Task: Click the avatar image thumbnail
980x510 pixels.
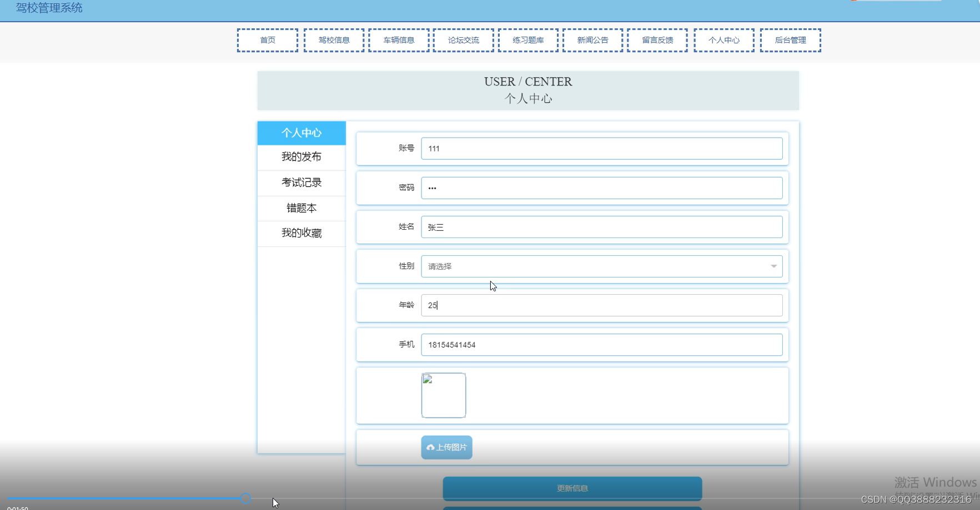Action: [x=444, y=395]
